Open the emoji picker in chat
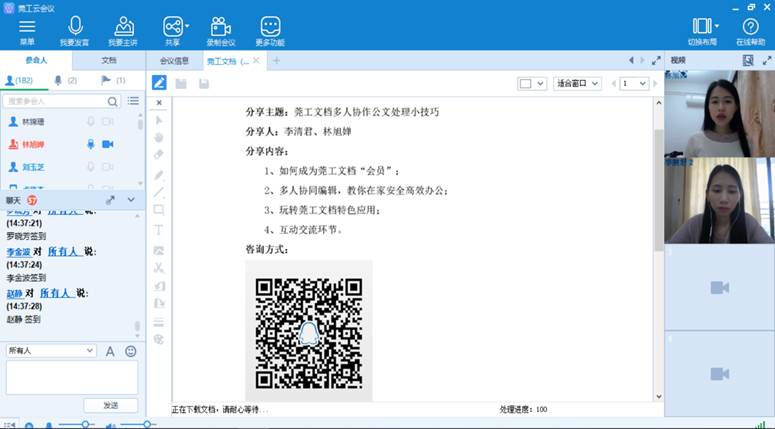Image resolution: width=775 pixels, height=429 pixels. click(130, 351)
